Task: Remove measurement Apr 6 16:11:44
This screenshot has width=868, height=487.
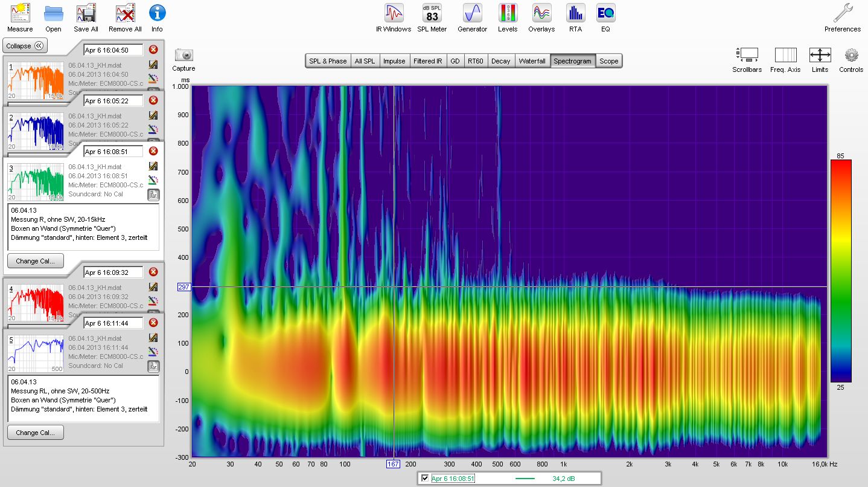Action: (153, 323)
